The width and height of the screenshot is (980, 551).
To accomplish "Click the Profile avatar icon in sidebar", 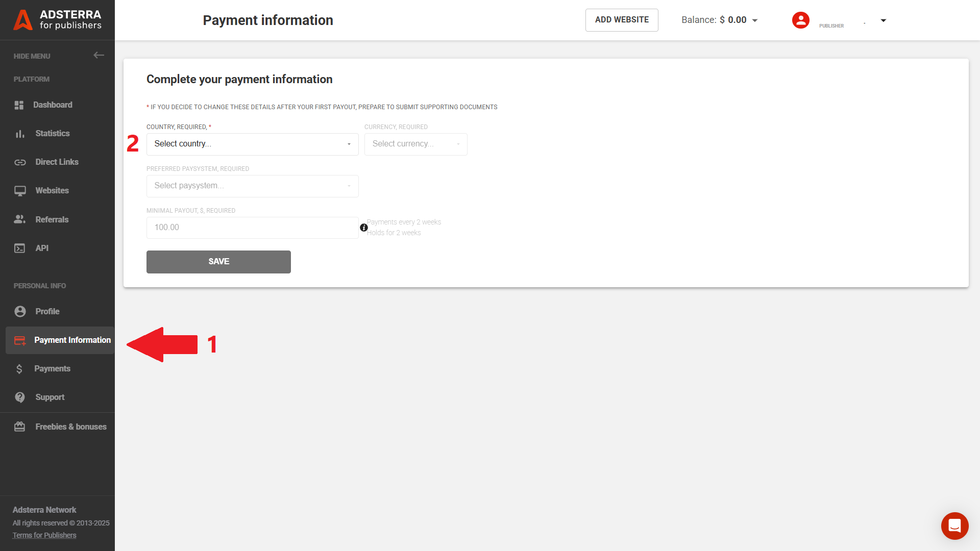I will point(19,311).
